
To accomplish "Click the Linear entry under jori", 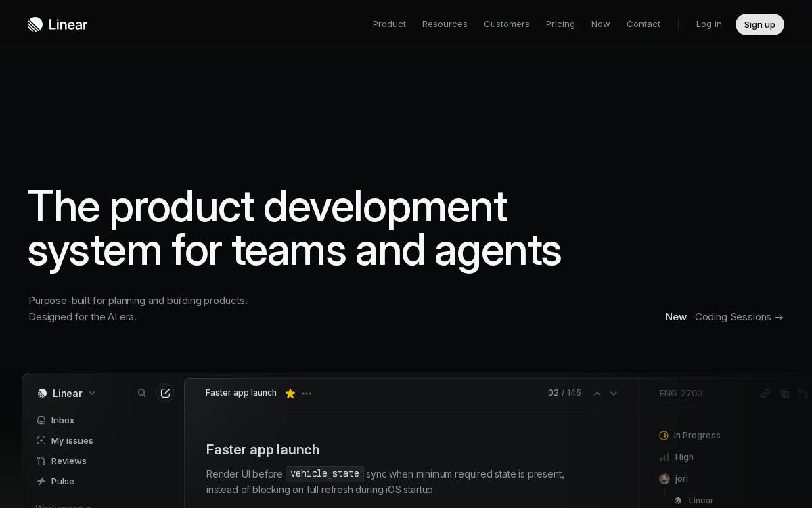I will [694, 501].
